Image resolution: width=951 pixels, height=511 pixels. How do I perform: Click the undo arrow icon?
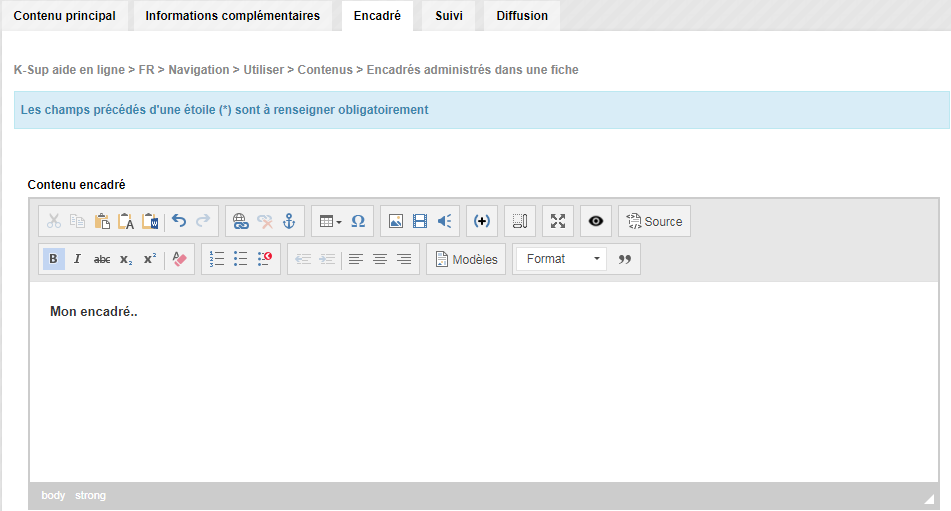point(179,221)
